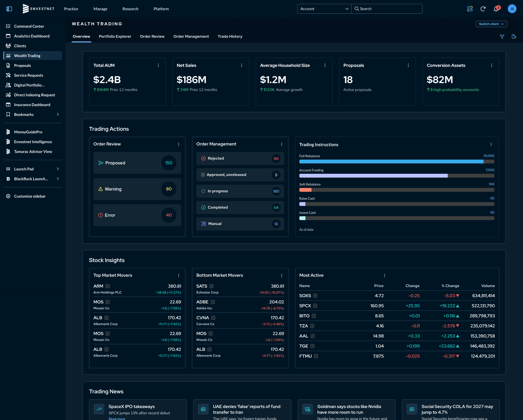Viewport: 523px width, 420px height.
Task: Open Goldman Nvidia news card
Action: [346, 410]
